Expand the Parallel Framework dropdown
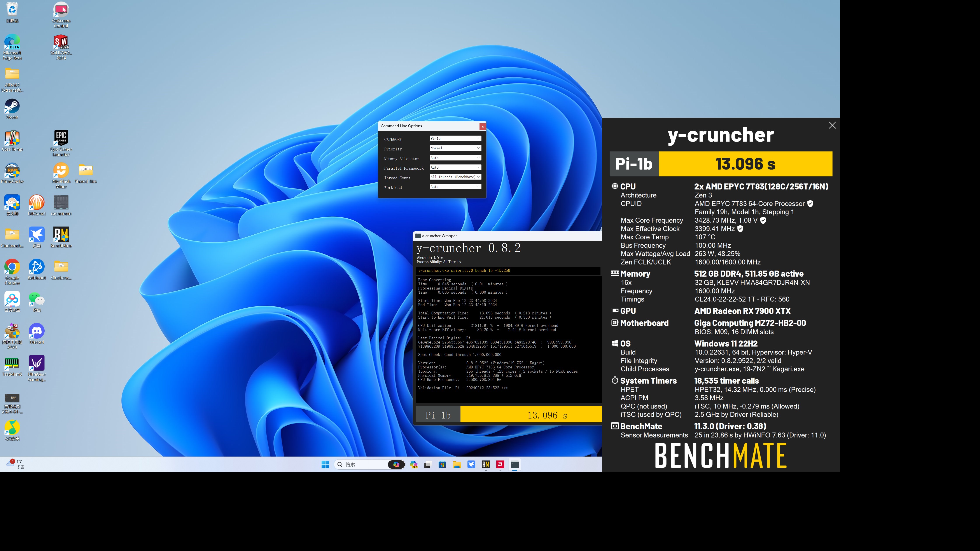Image resolution: width=980 pixels, height=551 pixels. 455,167
